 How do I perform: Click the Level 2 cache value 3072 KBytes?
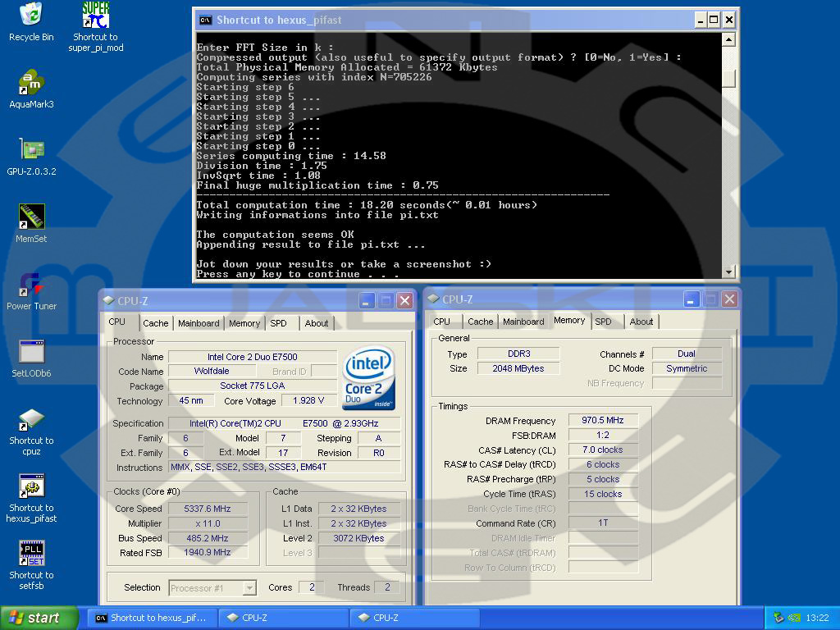click(x=358, y=538)
